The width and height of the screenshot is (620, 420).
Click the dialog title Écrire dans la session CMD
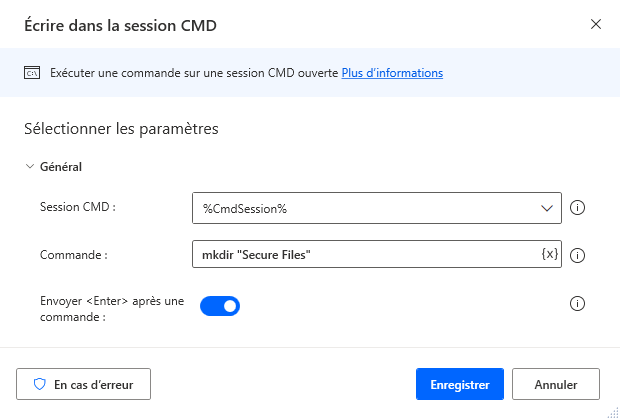[118, 25]
